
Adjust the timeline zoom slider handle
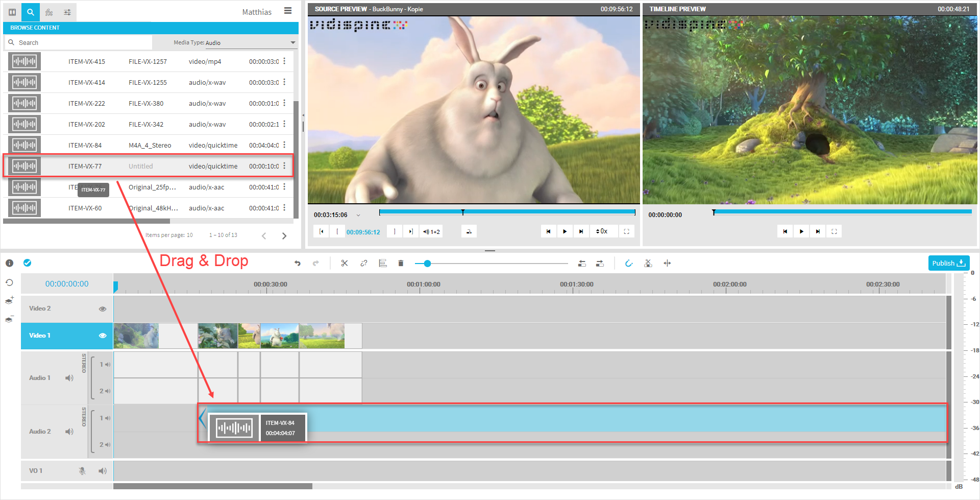[427, 264]
